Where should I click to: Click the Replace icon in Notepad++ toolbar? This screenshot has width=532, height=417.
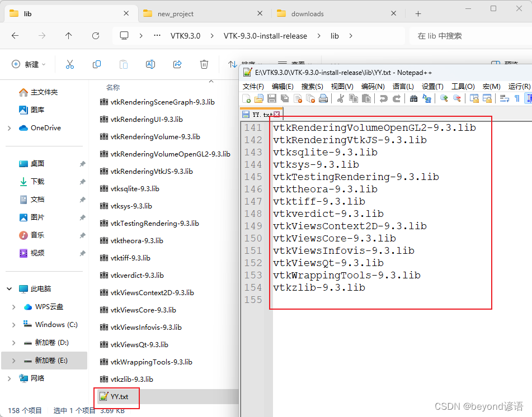pyautogui.click(x=426, y=98)
